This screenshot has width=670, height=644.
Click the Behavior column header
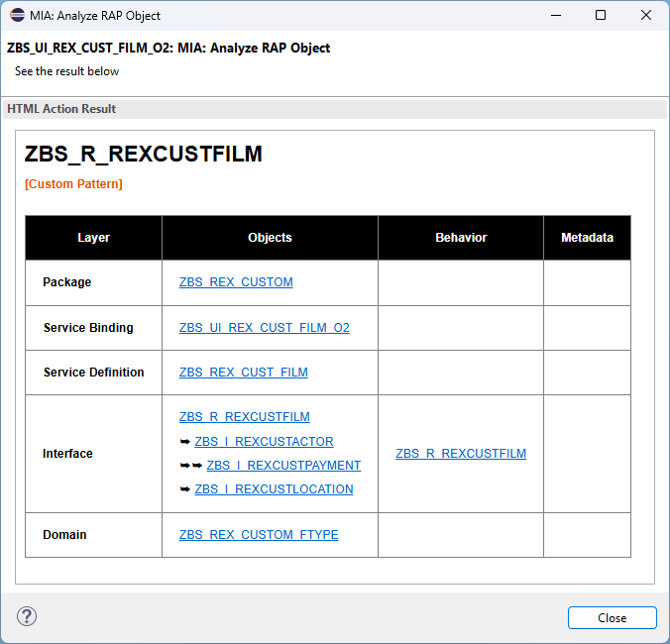[461, 238]
